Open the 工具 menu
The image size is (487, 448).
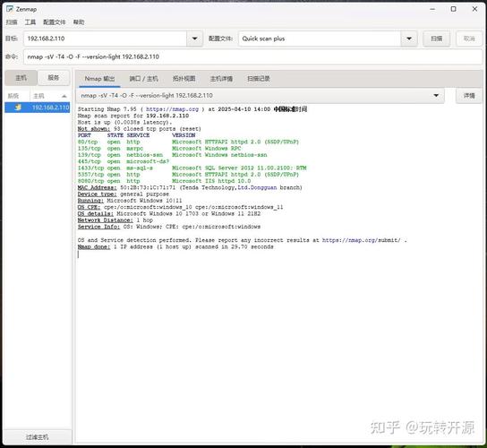tap(30, 22)
